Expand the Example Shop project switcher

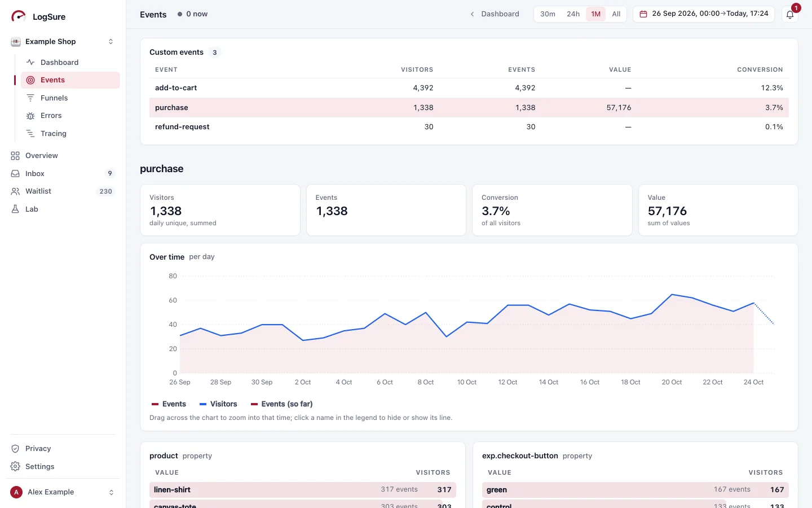click(111, 42)
